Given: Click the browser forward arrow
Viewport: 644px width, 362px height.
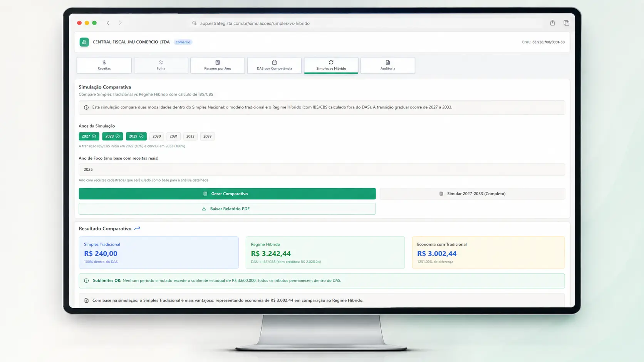Looking at the screenshot, I should pos(120,23).
